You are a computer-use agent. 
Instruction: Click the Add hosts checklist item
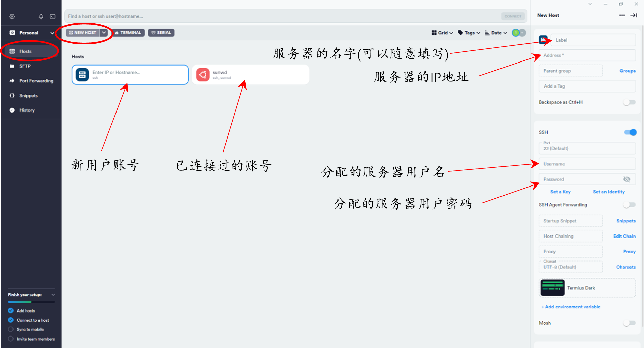click(22, 310)
